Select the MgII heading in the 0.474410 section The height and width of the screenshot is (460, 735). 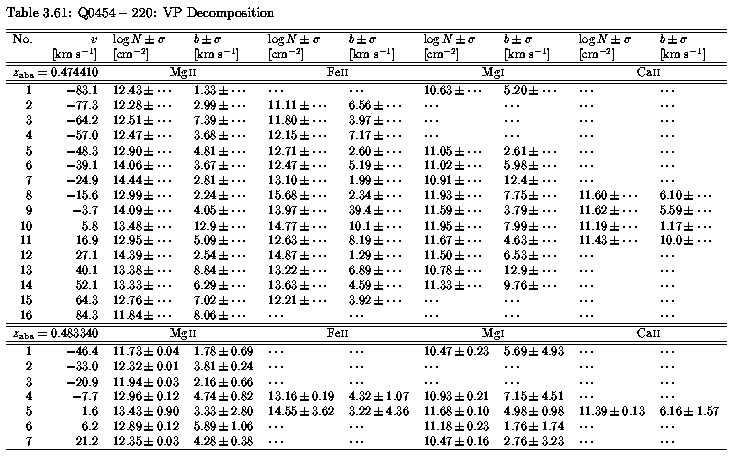coord(183,72)
